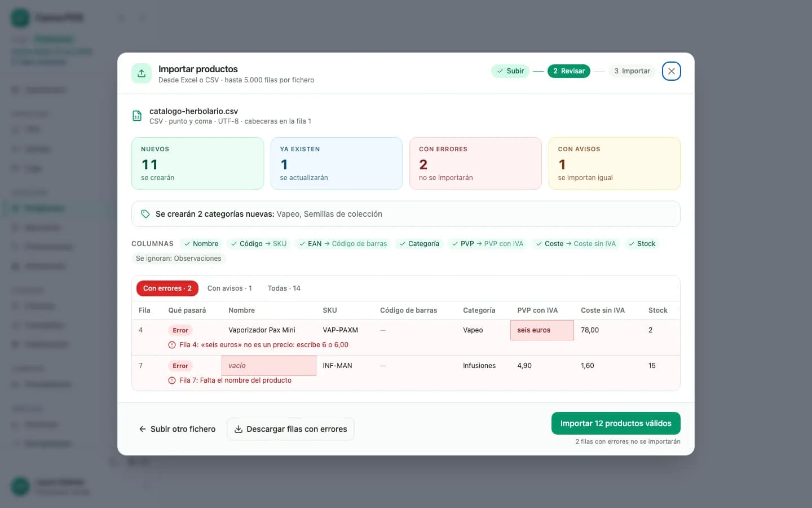The image size is (812, 508).
Task: Select the Nuevos summary card showing 11
Action: 197,163
